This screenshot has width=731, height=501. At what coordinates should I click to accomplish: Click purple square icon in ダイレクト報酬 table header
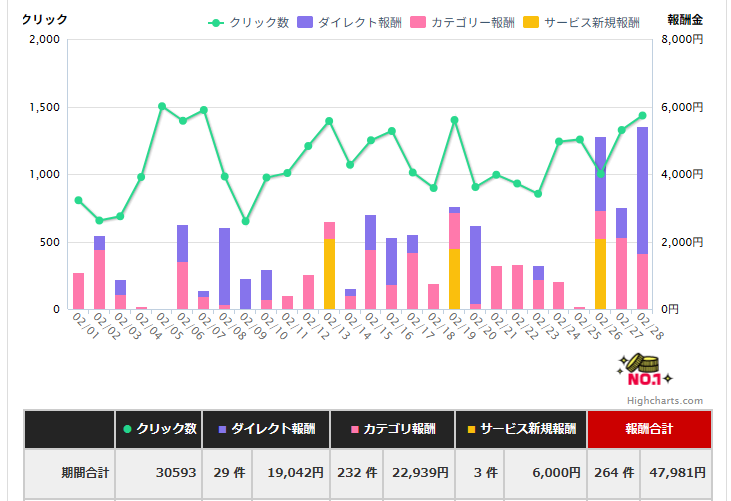[x=219, y=429]
